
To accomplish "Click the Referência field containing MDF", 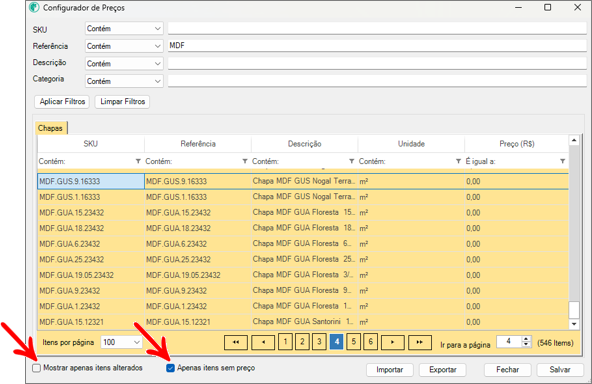I will tap(377, 46).
